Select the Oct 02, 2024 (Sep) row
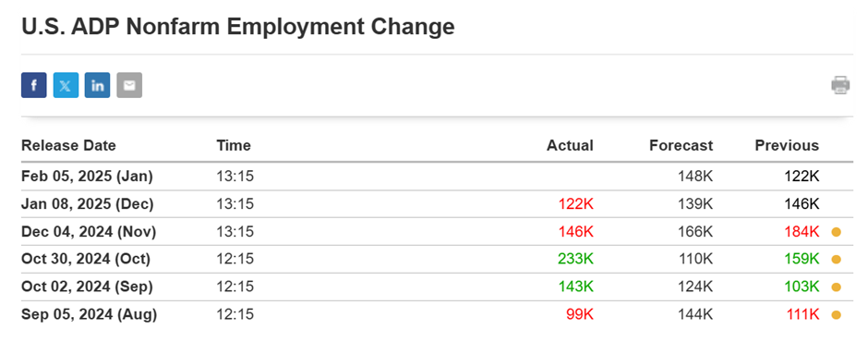The width and height of the screenshot is (868, 342). coord(438,287)
